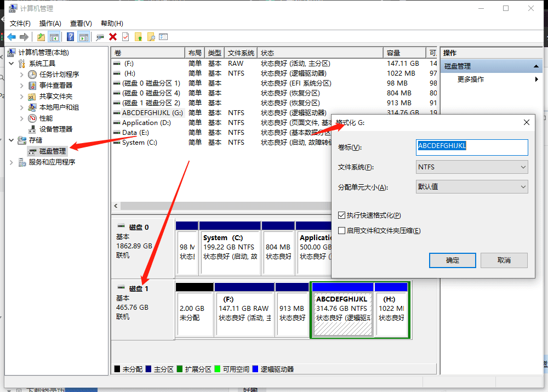The image size is (548, 392).
Task: Click the connect drive toolbar icon
Action: click(x=100, y=37)
